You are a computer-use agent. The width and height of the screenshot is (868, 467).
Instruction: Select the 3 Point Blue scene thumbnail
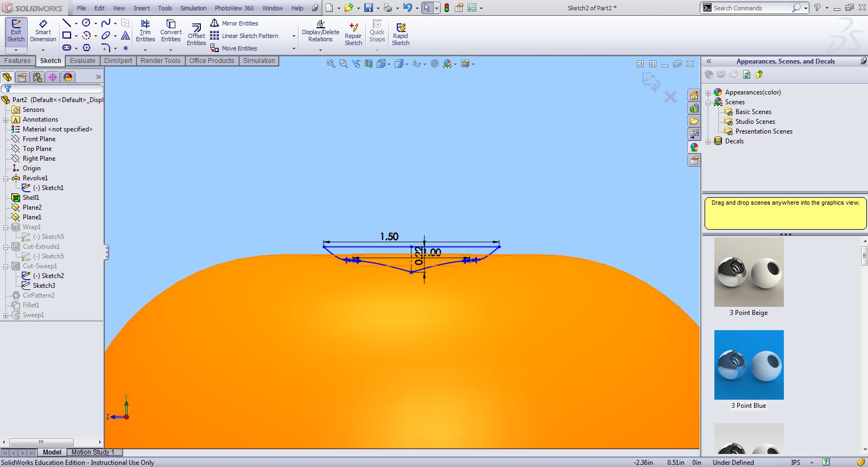[749, 365]
